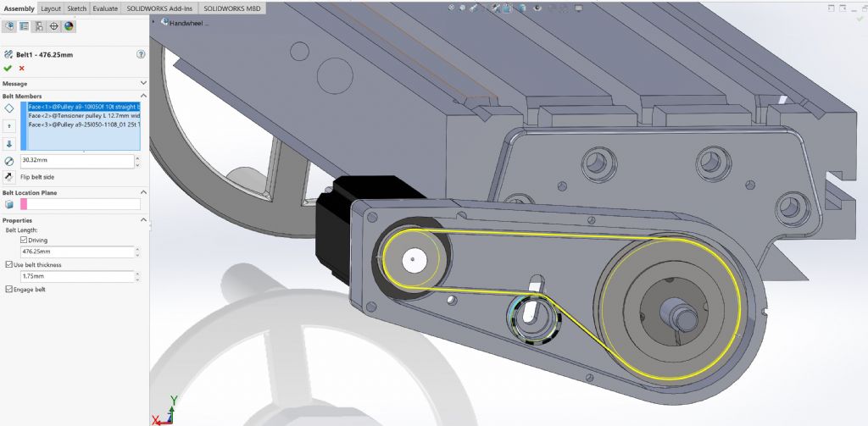Switch to the Assembly tab
Screen dimensions: 868x426
tap(19, 8)
